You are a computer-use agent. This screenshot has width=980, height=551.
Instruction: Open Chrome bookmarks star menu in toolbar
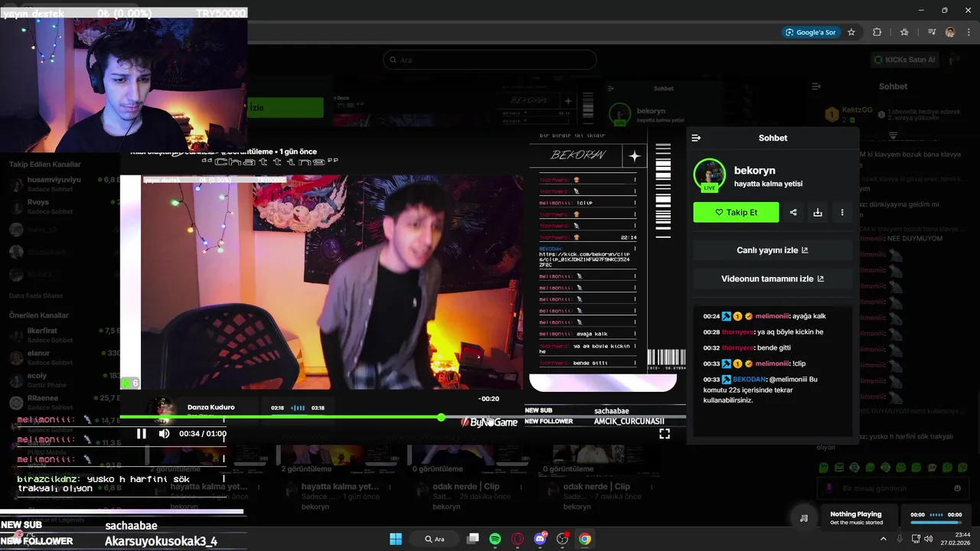click(904, 32)
